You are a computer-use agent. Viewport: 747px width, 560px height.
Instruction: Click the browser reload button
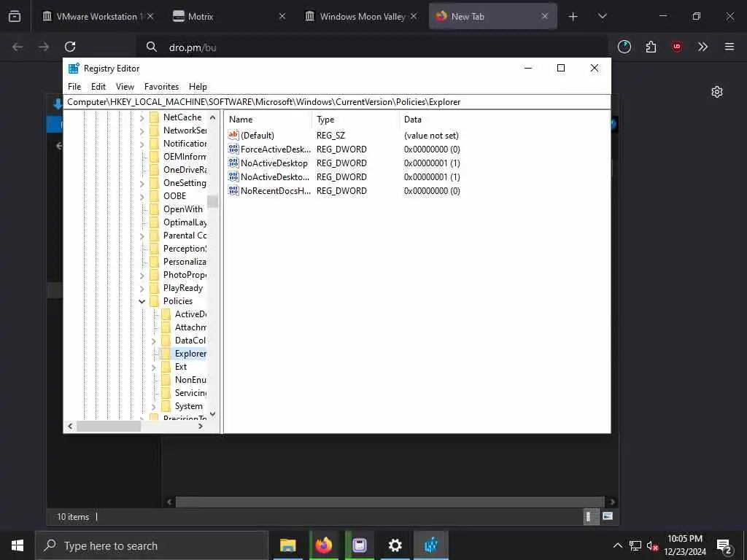70,47
